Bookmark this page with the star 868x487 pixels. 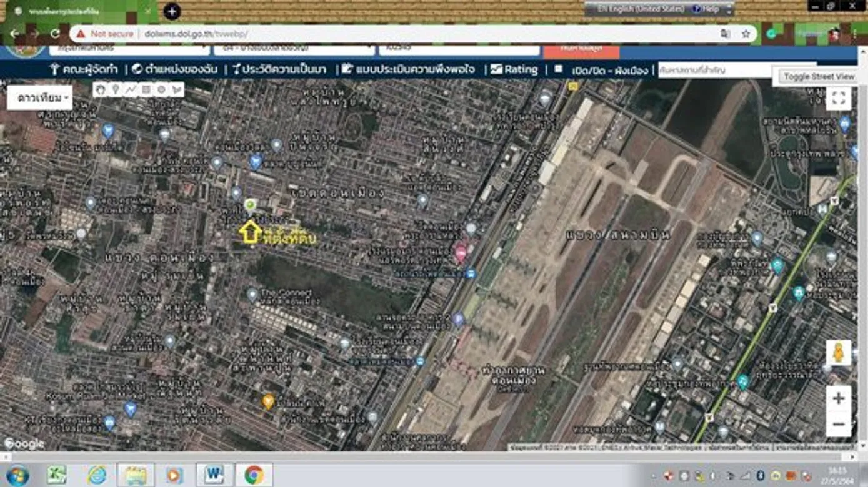(x=746, y=34)
